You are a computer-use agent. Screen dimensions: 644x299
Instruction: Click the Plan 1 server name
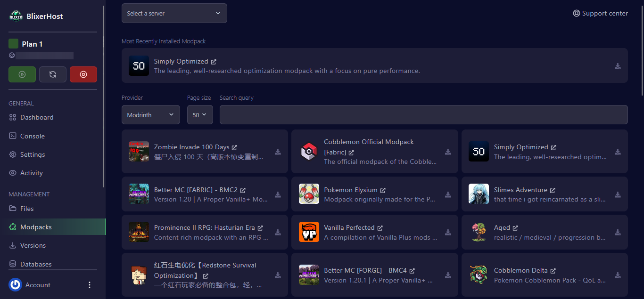pos(32,44)
